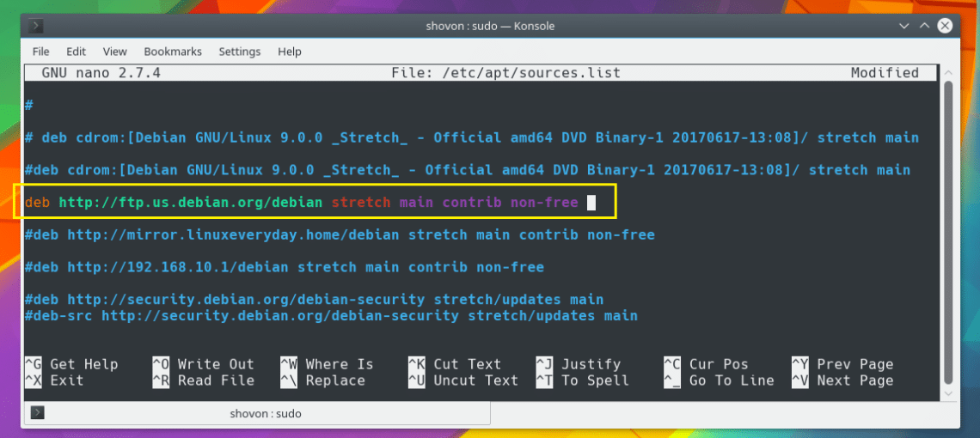Viewport: 980px width, 438px height.
Task: Click the scrollbar down arrow
Action: pos(948,393)
